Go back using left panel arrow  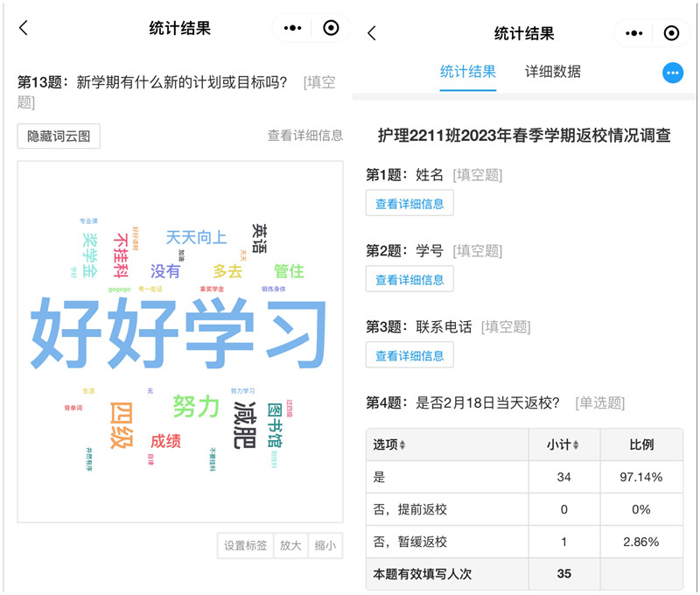click(24, 28)
